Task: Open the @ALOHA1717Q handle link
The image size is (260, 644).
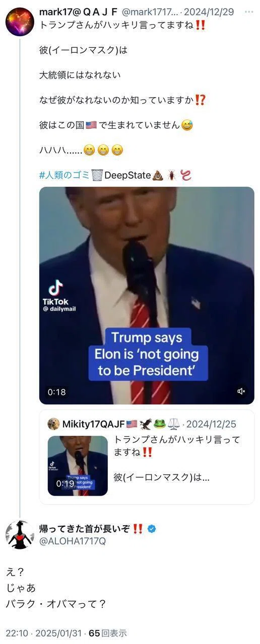Action: [73, 541]
